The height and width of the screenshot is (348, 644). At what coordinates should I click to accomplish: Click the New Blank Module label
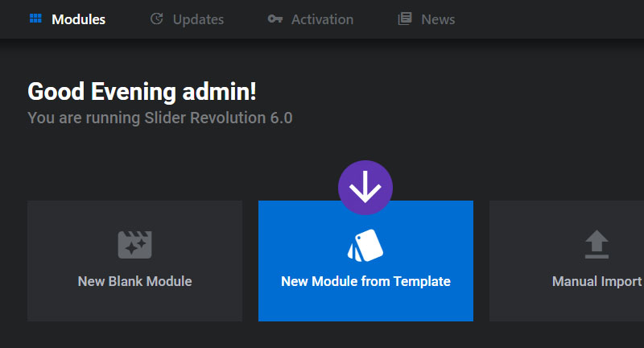coord(134,281)
